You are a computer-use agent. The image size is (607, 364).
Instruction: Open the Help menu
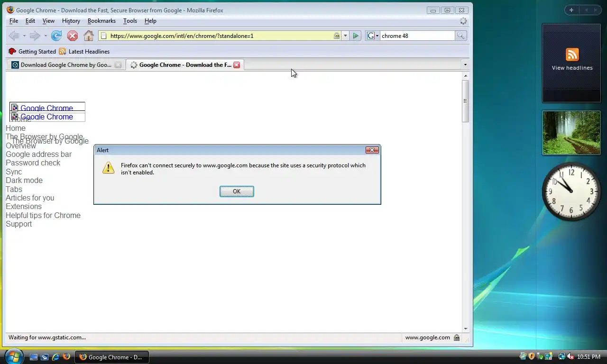150,21
